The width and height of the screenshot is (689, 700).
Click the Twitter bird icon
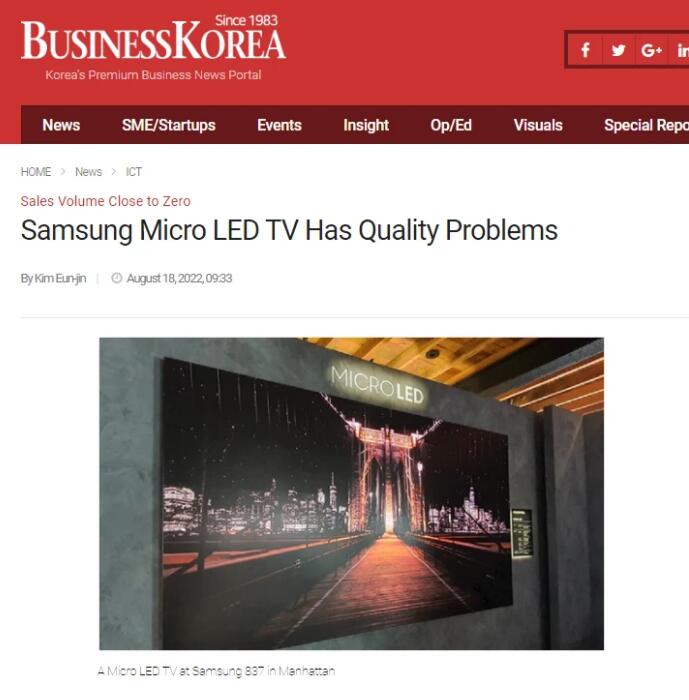point(618,50)
